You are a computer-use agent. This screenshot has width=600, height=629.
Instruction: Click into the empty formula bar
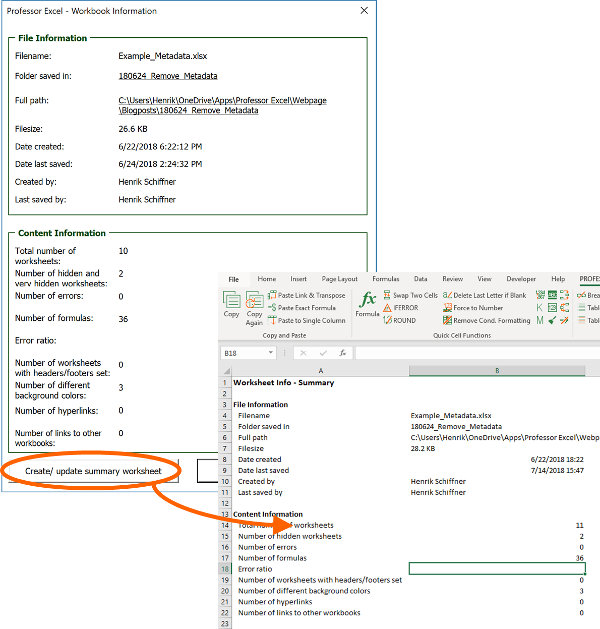tap(477, 353)
